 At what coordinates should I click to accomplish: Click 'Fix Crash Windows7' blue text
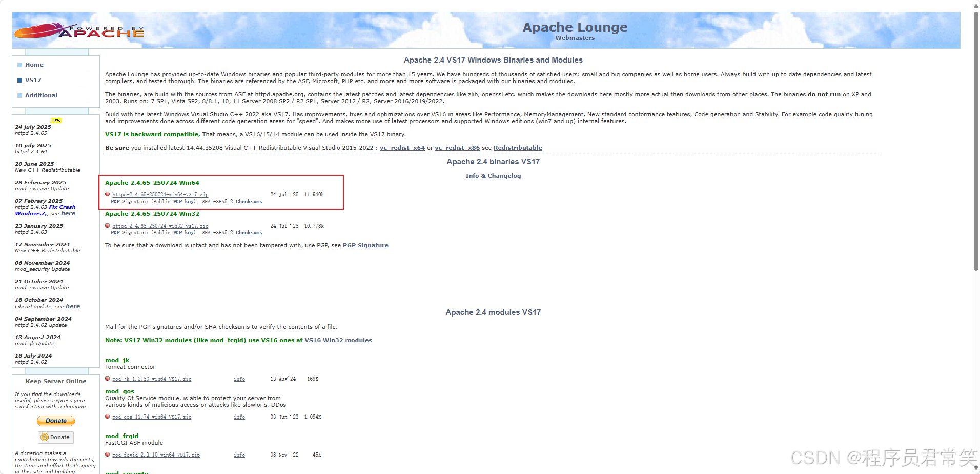tap(45, 210)
